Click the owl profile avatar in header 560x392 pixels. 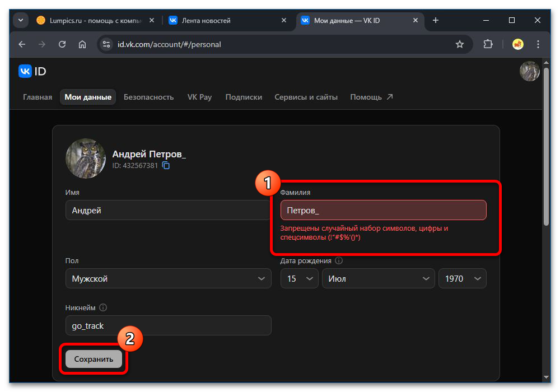[529, 71]
